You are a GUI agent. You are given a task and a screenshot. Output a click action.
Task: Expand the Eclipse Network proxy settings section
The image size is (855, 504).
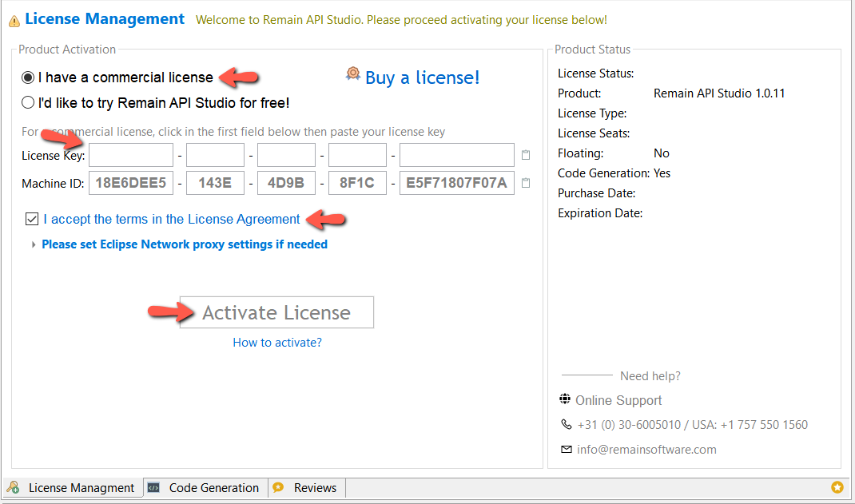coord(34,244)
